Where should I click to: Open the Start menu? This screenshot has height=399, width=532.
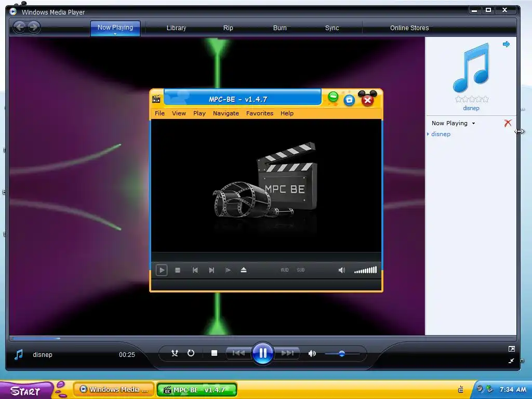tap(25, 391)
